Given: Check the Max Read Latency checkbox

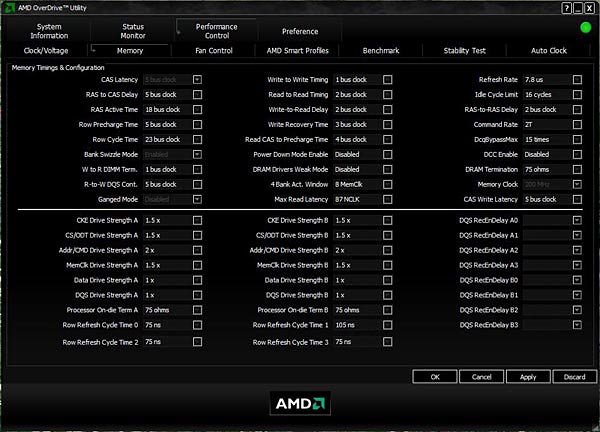Looking at the screenshot, I should coord(388,199).
